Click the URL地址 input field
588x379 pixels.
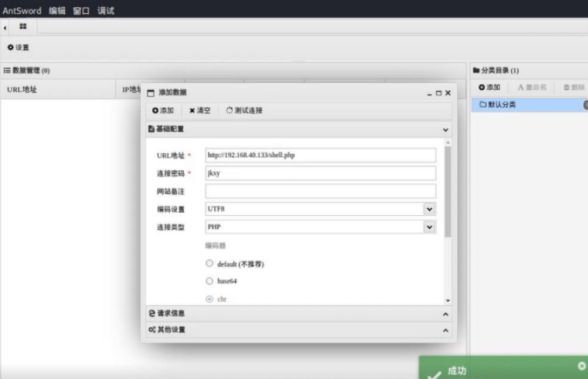pyautogui.click(x=320, y=155)
